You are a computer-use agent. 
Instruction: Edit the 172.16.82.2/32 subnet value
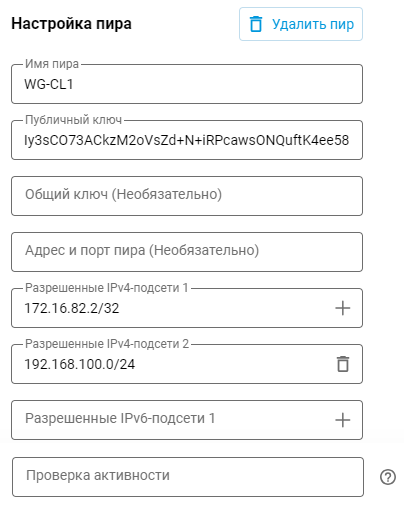pyautogui.click(x=72, y=308)
